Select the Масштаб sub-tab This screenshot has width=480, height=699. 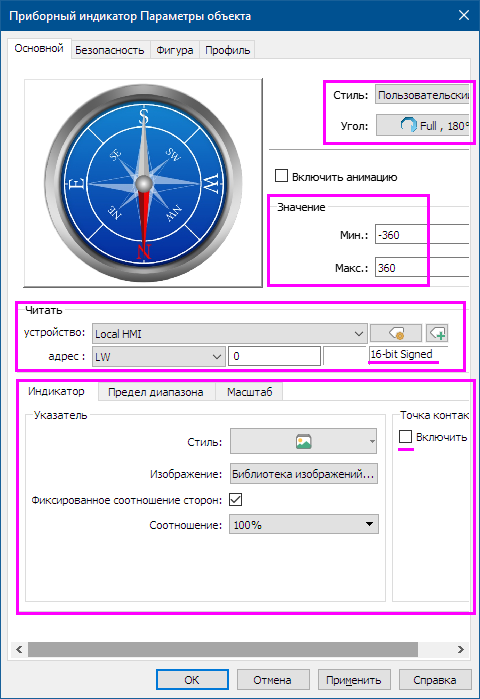[249, 392]
